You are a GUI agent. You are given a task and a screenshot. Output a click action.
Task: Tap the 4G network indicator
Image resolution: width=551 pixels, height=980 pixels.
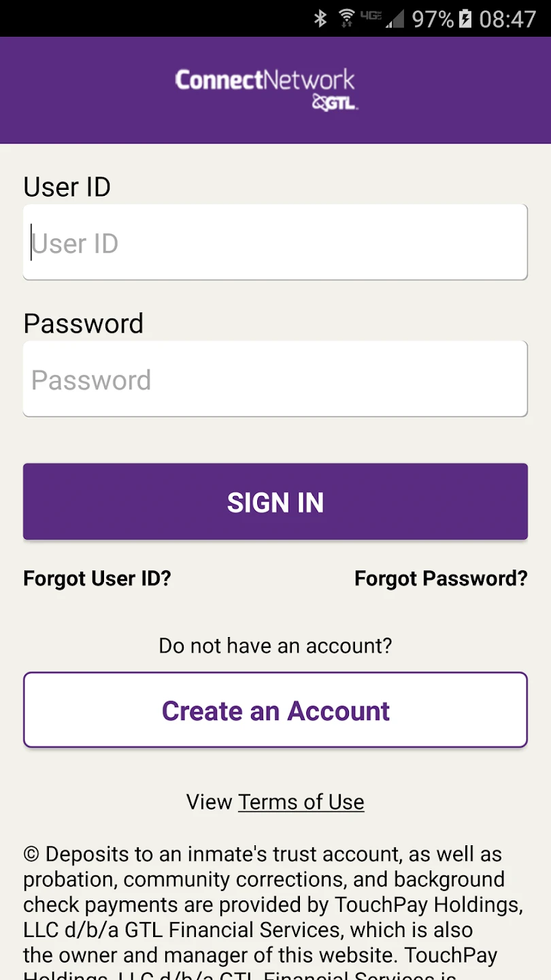point(371,15)
